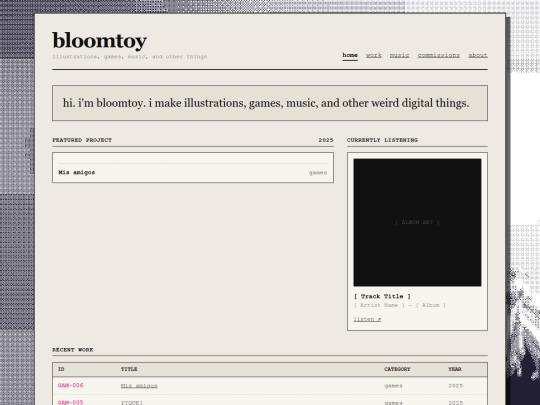Visit the commissions page
Viewport: 540px width, 405px height.
[x=439, y=55]
